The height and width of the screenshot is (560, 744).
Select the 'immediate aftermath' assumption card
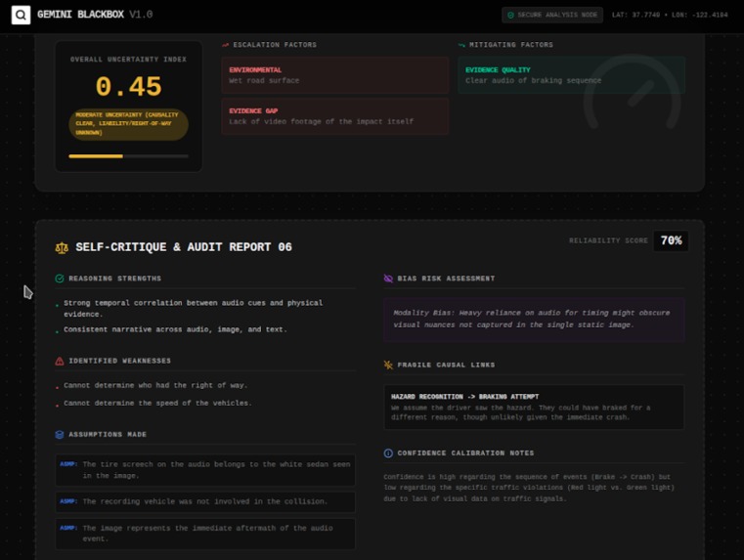point(205,534)
